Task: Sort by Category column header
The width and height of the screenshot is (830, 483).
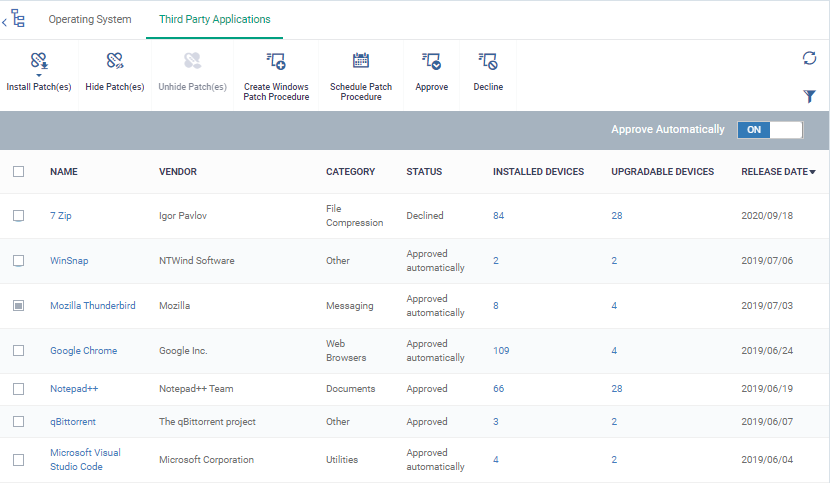Action: click(x=350, y=172)
